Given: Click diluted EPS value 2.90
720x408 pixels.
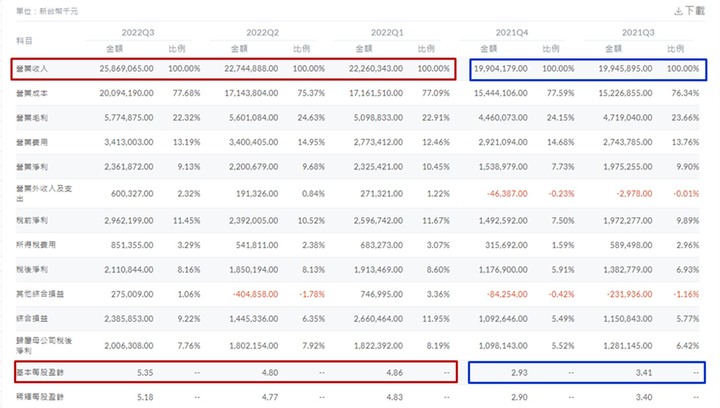Looking at the screenshot, I should 519,397.
